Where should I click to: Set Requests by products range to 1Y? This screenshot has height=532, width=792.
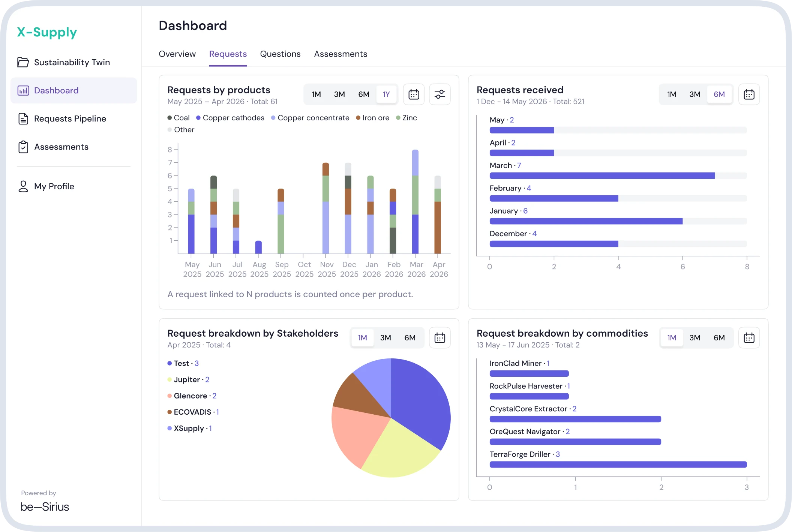(x=386, y=94)
